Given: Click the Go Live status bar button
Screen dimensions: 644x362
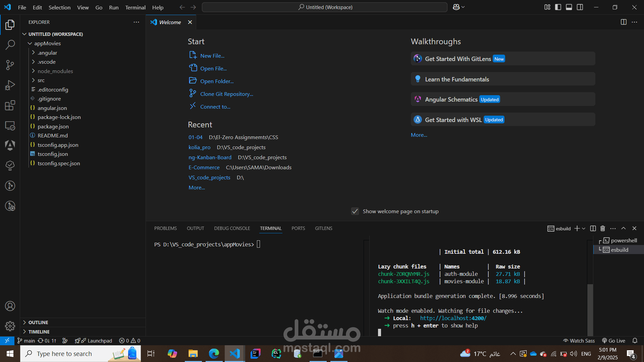Looking at the screenshot, I should tap(613, 341).
